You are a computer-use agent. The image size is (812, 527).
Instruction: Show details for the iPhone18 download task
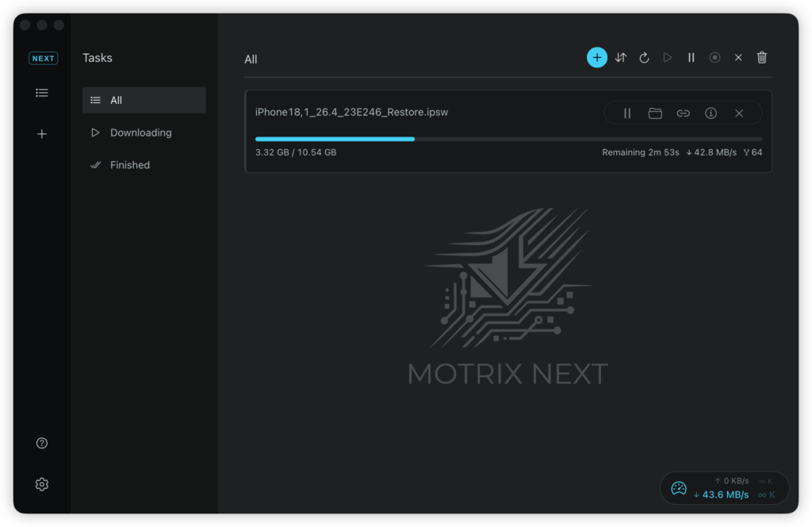click(x=710, y=113)
